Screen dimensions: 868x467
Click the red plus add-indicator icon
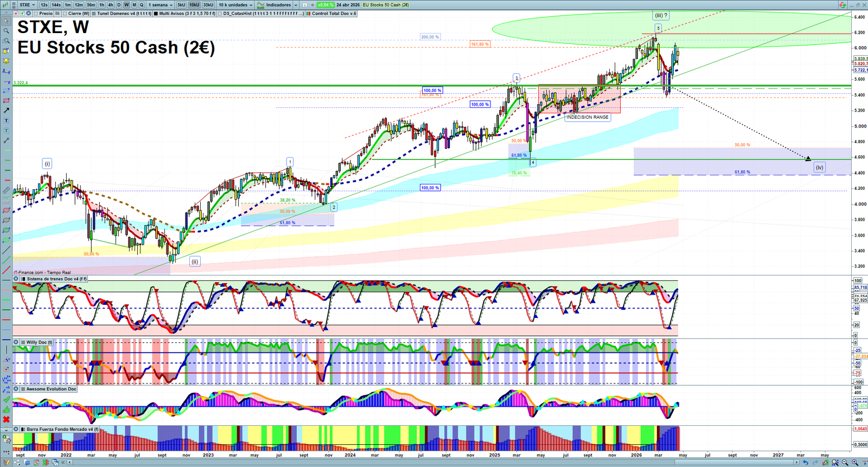click(x=16, y=14)
